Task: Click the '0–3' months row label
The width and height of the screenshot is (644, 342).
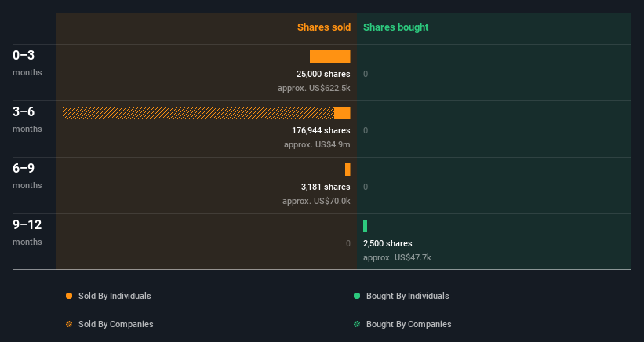Action: click(x=24, y=55)
